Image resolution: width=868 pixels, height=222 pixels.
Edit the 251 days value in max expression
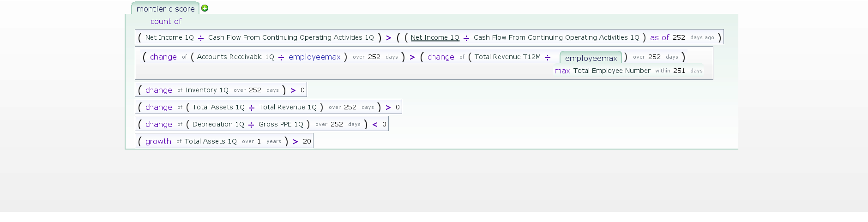[x=679, y=71]
